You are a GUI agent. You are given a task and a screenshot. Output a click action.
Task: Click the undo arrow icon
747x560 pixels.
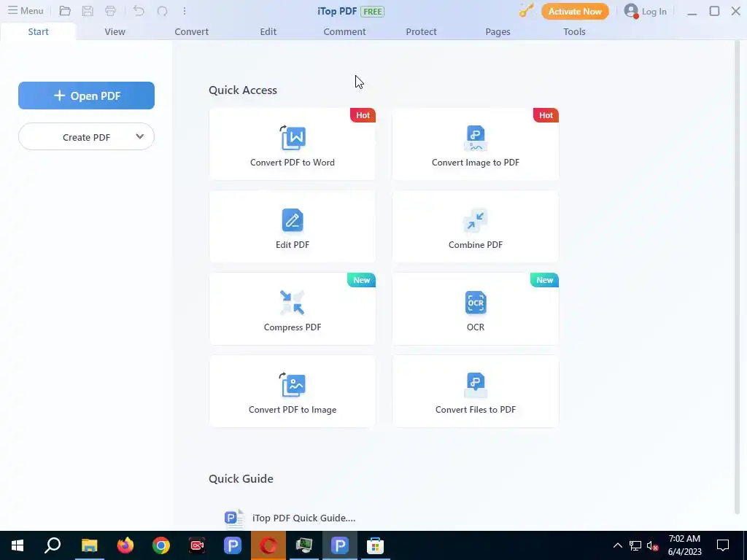coord(139,11)
